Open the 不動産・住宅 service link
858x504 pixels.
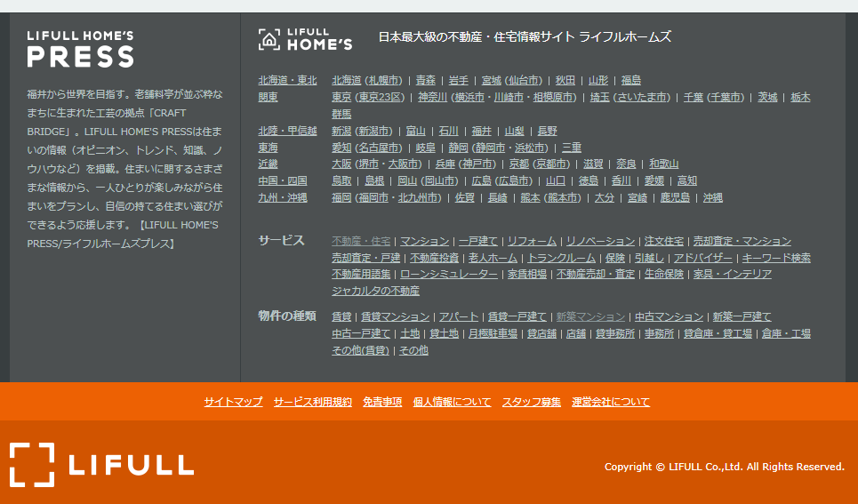(361, 241)
